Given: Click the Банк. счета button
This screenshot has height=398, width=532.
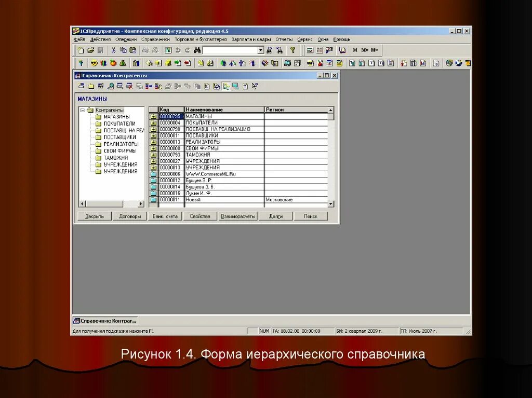Looking at the screenshot, I should (165, 216).
